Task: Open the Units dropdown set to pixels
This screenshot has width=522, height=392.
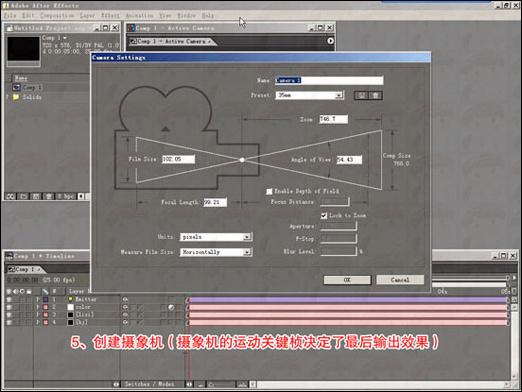Action: (x=247, y=237)
